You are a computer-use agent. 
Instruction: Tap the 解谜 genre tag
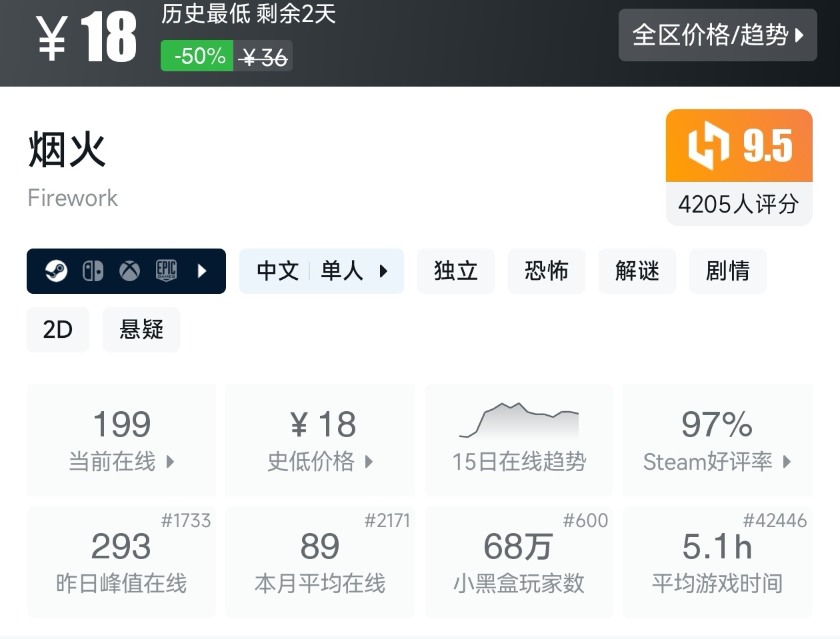[637, 271]
